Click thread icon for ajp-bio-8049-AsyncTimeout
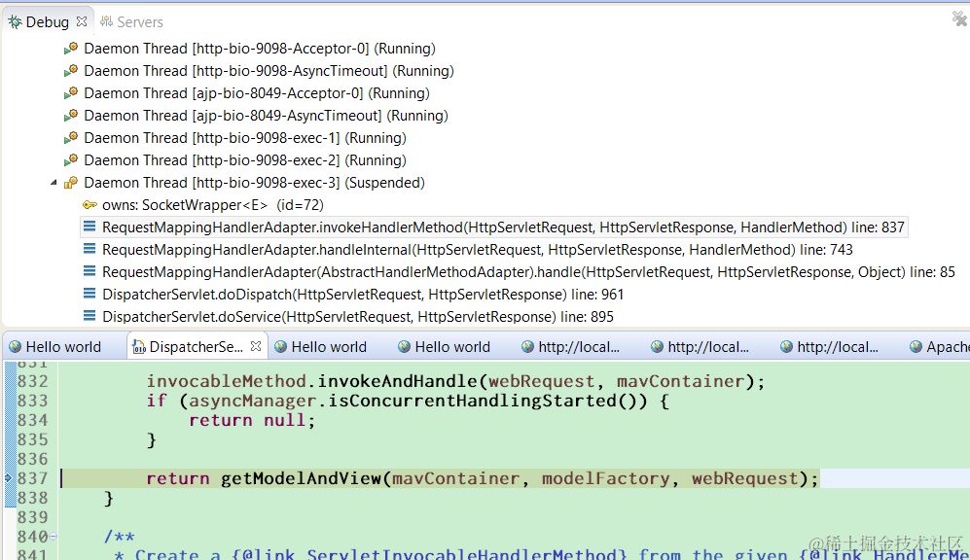 71,115
